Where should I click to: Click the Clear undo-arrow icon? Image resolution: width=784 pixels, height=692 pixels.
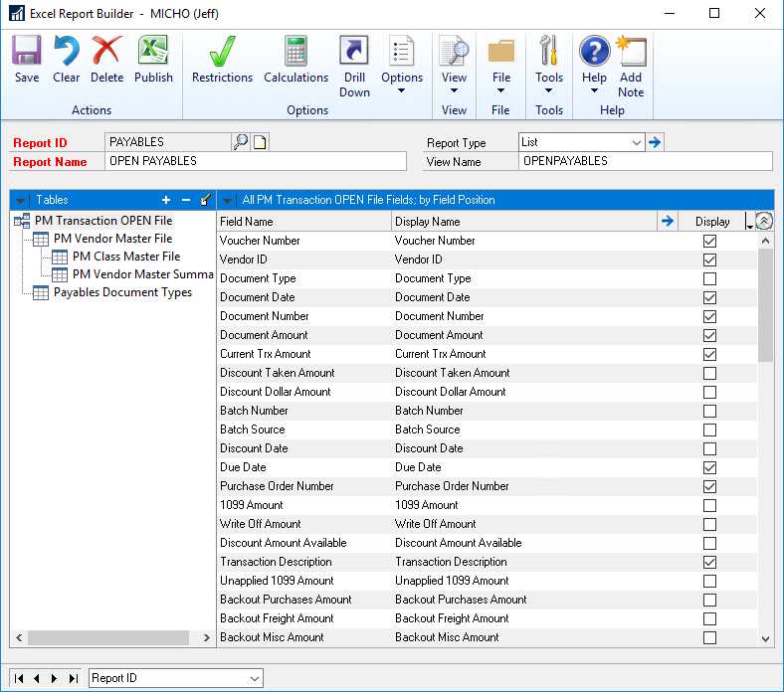point(66,50)
